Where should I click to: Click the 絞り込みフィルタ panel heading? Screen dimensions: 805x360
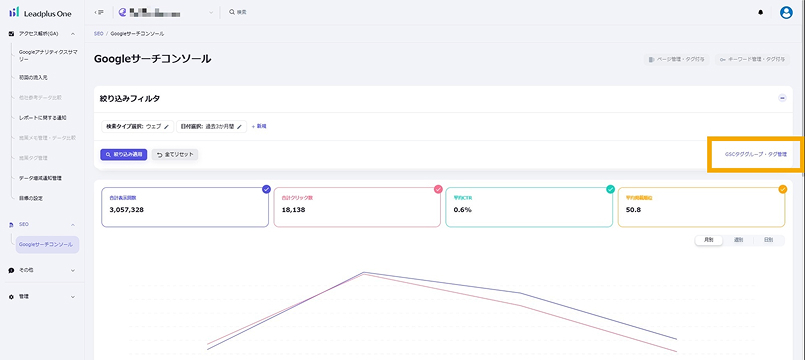coord(129,98)
